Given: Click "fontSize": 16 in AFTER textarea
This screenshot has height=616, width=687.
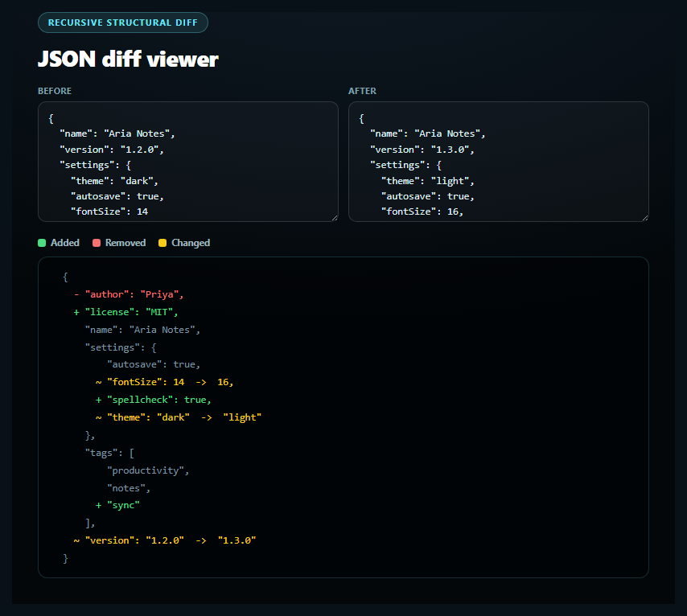Looking at the screenshot, I should tap(422, 211).
